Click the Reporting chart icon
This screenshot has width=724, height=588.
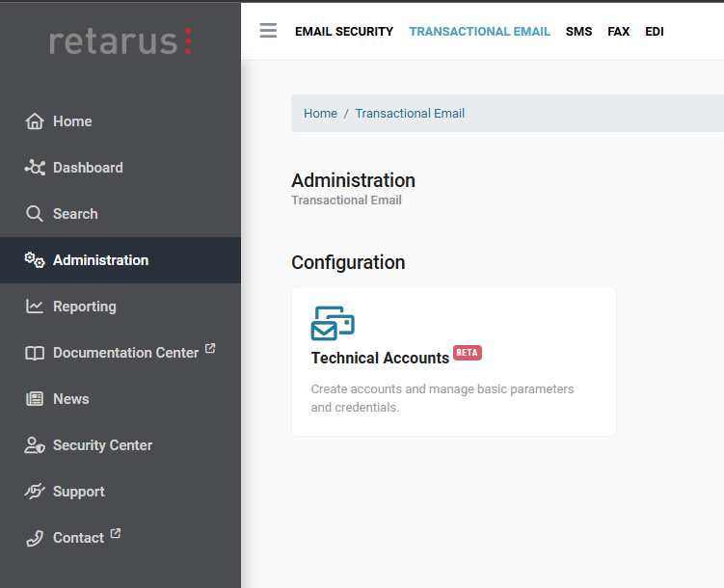click(x=35, y=307)
